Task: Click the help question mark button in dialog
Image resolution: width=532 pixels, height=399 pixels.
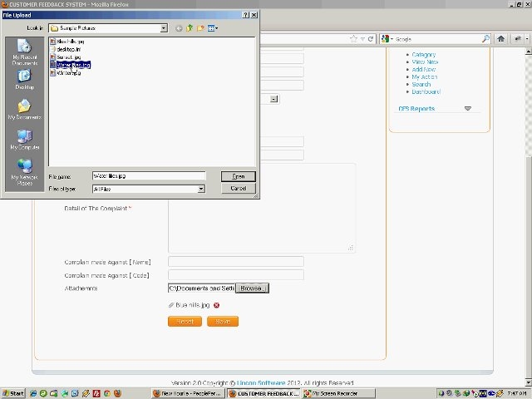Action: coord(246,15)
